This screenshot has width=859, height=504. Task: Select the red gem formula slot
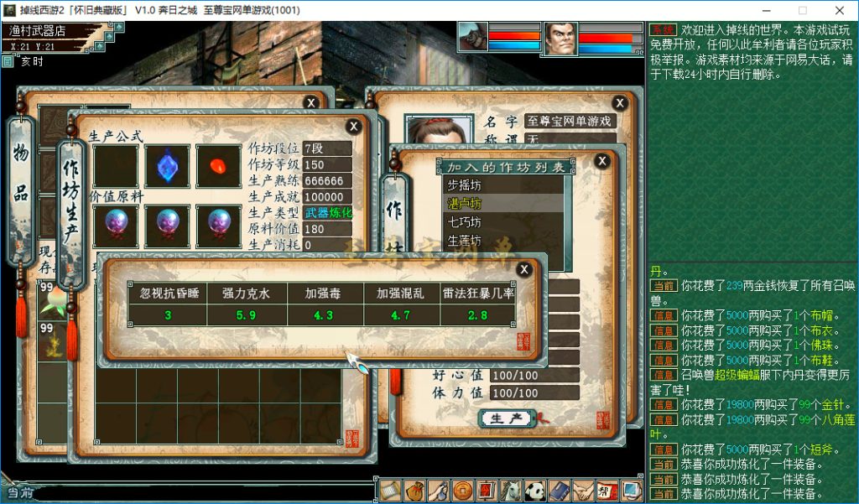(x=219, y=165)
